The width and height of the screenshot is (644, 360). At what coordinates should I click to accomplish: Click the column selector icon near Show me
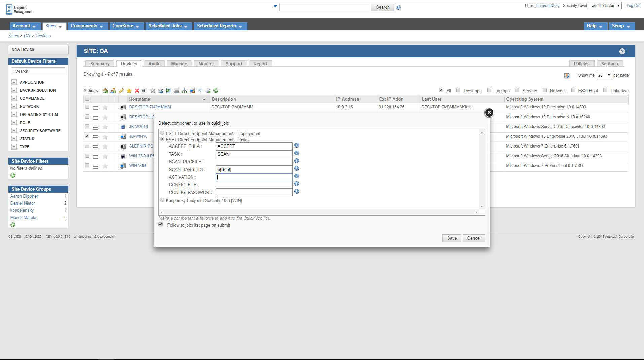567,75
